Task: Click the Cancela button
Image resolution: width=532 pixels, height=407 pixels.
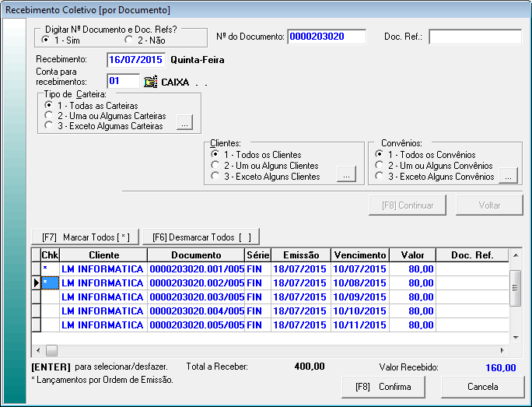Action: tap(482, 387)
